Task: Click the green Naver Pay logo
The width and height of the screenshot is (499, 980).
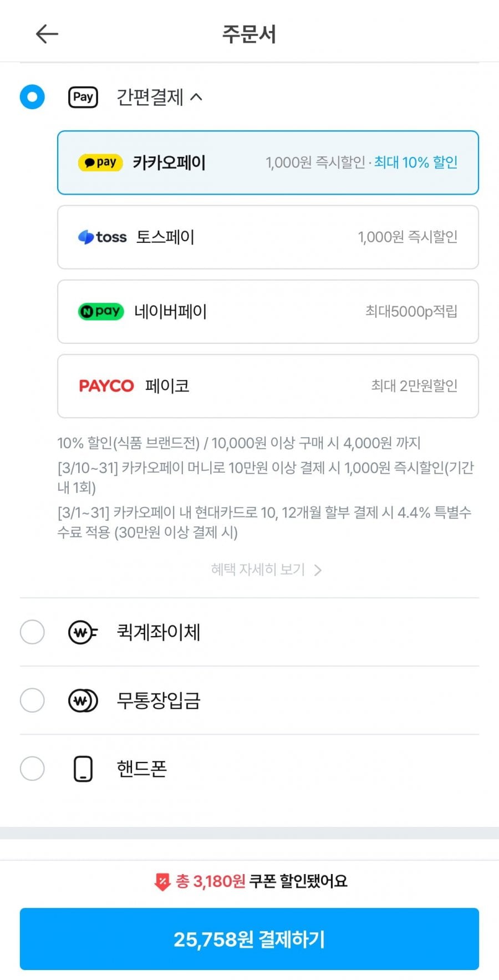Action: 100,312
